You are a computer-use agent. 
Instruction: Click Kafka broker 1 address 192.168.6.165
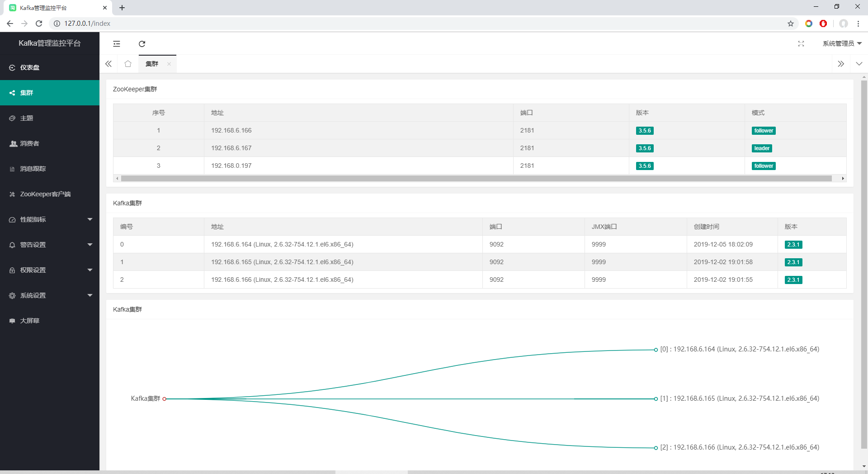(x=282, y=262)
